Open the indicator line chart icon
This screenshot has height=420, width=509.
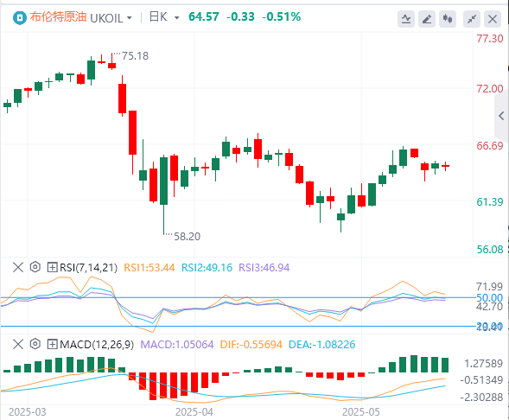(x=406, y=19)
